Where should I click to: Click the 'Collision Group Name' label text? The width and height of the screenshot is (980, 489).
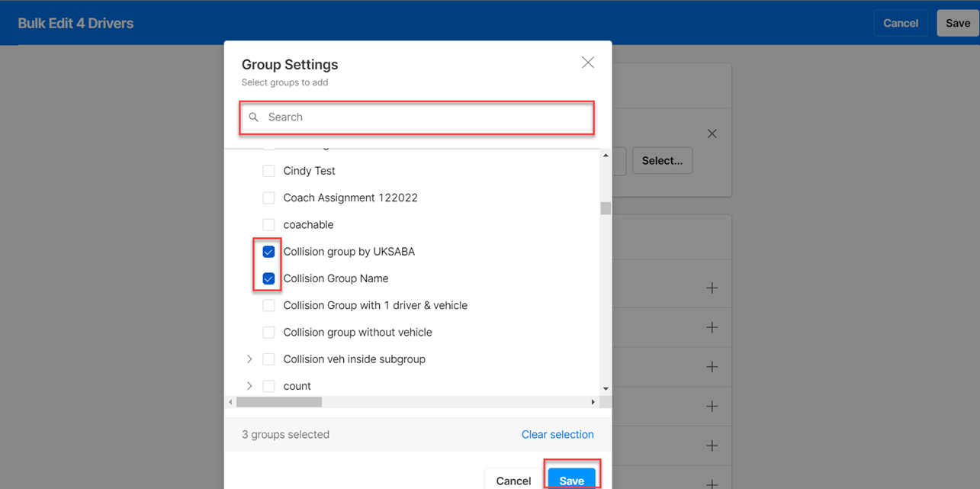pyautogui.click(x=336, y=278)
